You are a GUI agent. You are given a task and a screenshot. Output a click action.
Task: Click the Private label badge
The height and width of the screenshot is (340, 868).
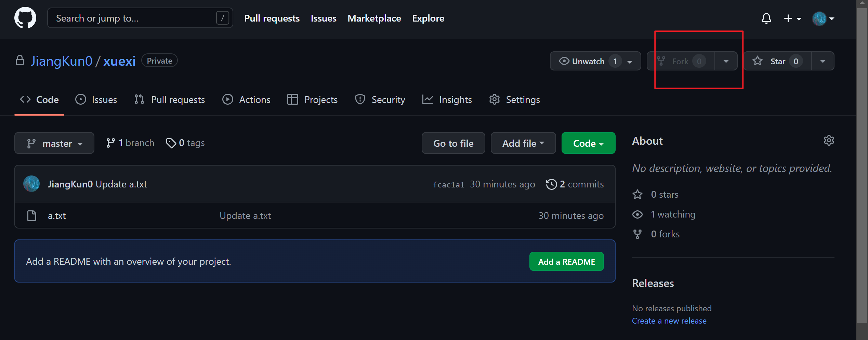(x=159, y=61)
